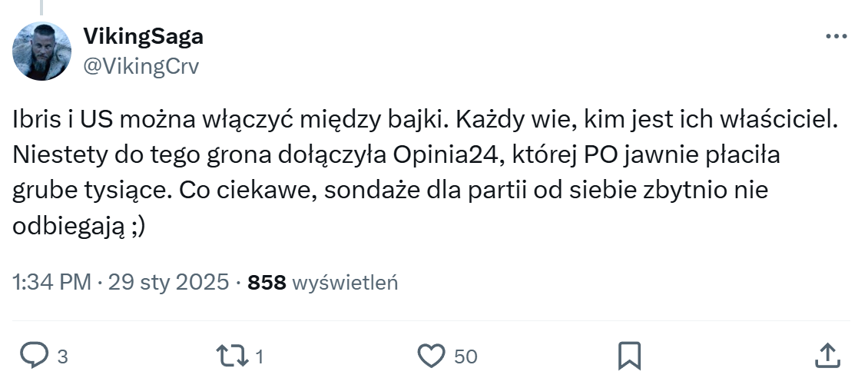The image size is (868, 388).
Task: Click the repost arrows icon
Action: tap(232, 356)
